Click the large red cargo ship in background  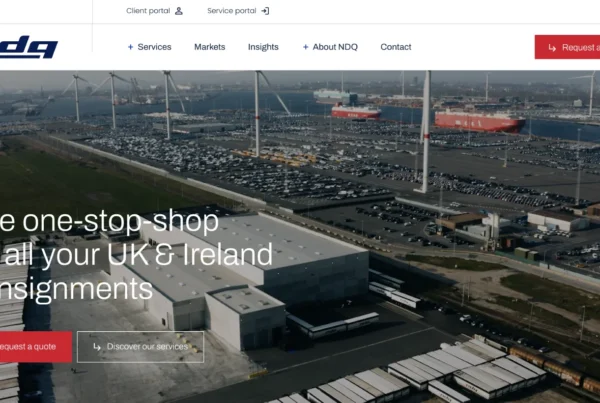[479, 121]
